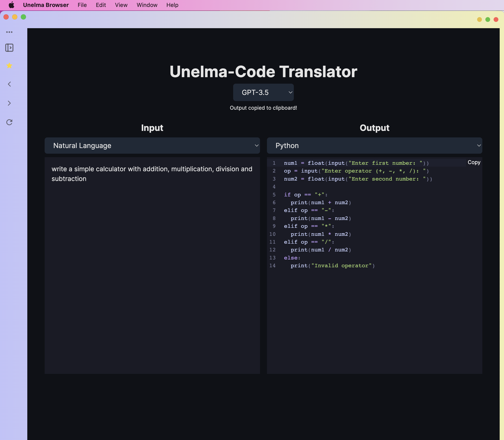Viewport: 504px width, 440px height.
Task: Click the Copy button in output
Action: pos(474,162)
